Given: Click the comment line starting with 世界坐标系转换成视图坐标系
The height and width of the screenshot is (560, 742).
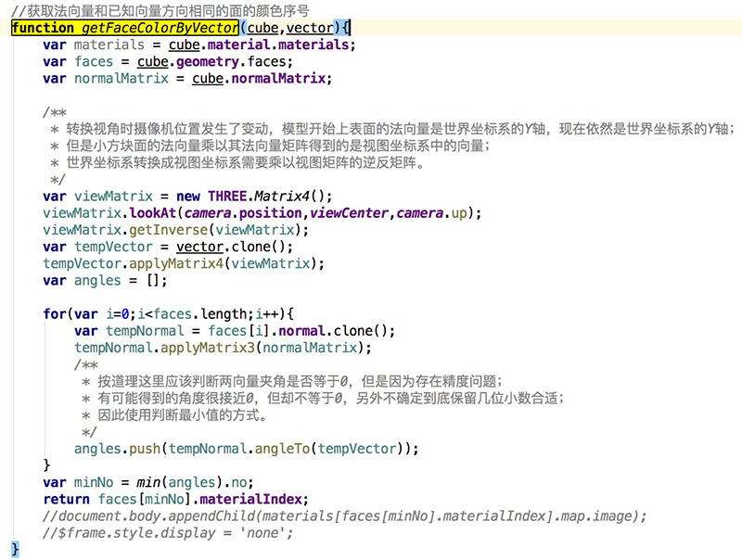Looking at the screenshot, I should point(237,162).
